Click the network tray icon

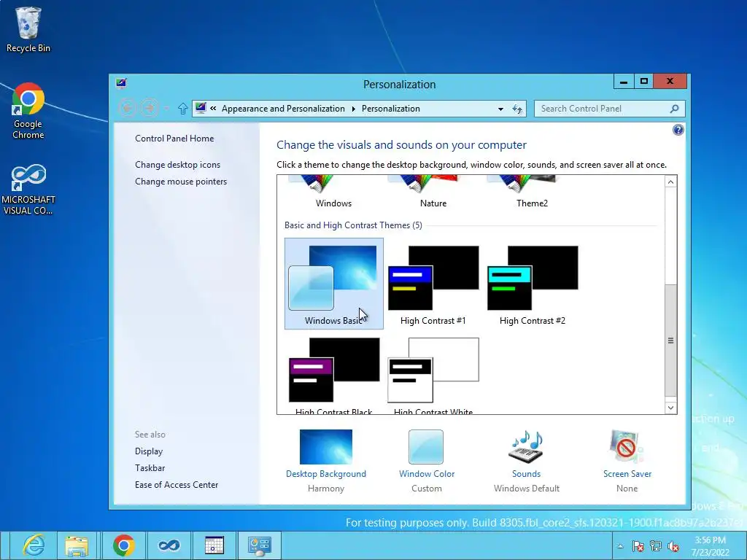[656, 546]
